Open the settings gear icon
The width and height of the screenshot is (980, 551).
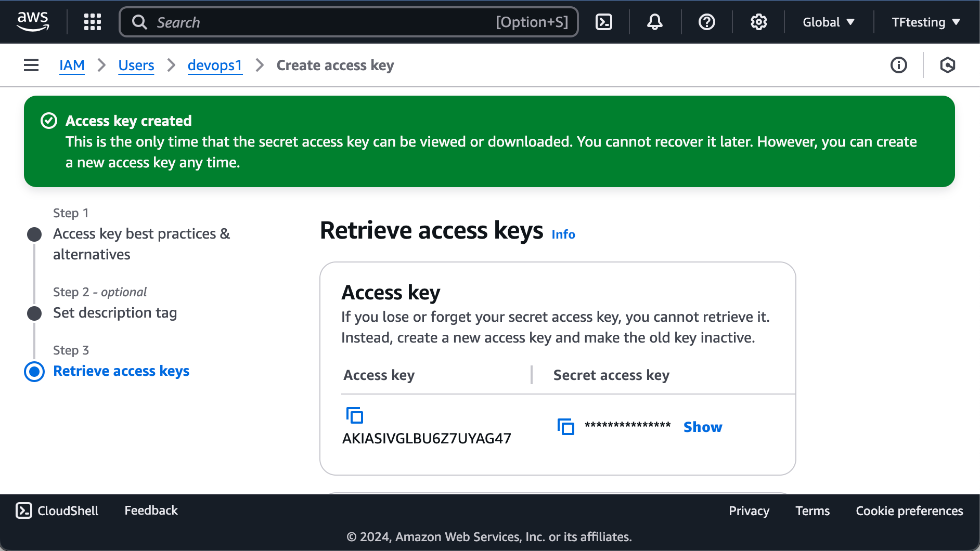pos(758,22)
